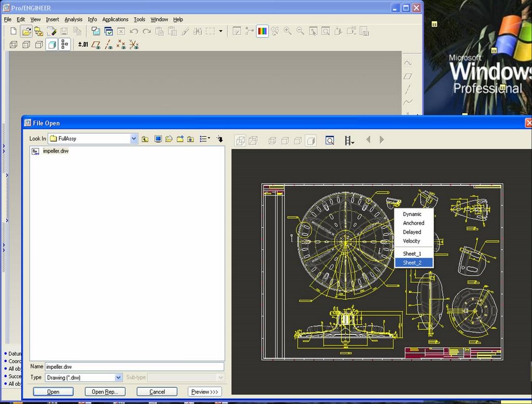Click the Refit view icon in main toolbar
This screenshot has height=404, width=532.
pyautogui.click(x=326, y=31)
